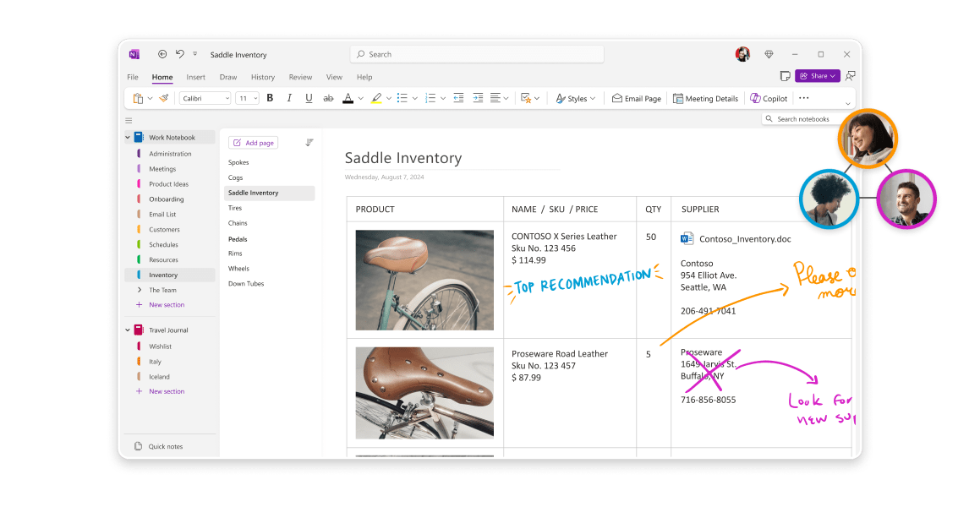Open the File menu
This screenshot has height=507, width=980.
point(133,77)
